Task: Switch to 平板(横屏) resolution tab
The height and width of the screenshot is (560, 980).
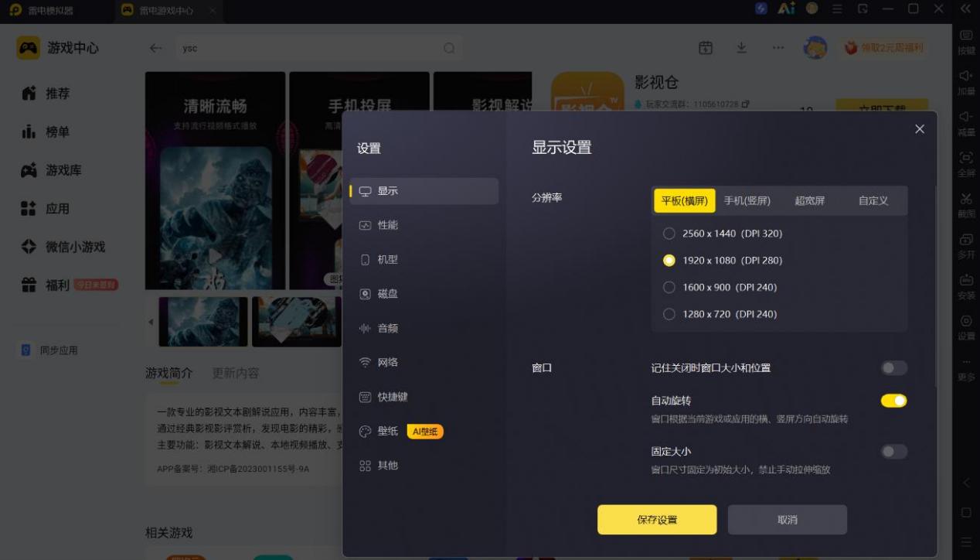Action: tap(685, 200)
